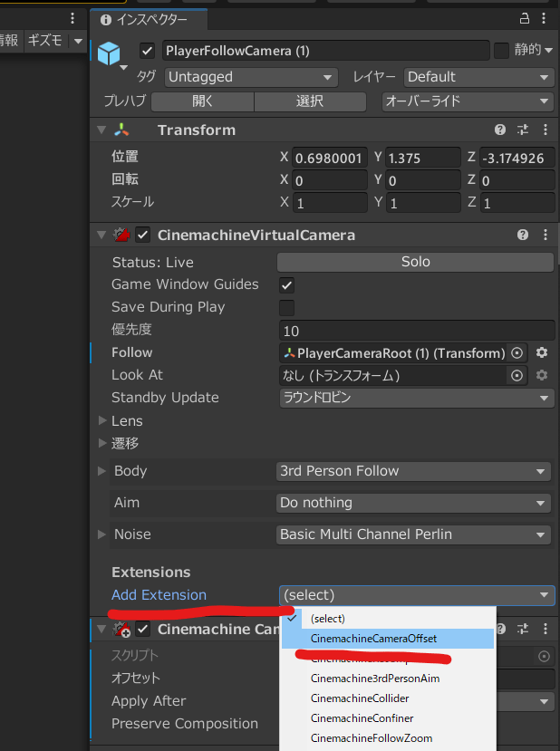Click the prefab Select (選択) button
This screenshot has height=751, width=560.
310,101
